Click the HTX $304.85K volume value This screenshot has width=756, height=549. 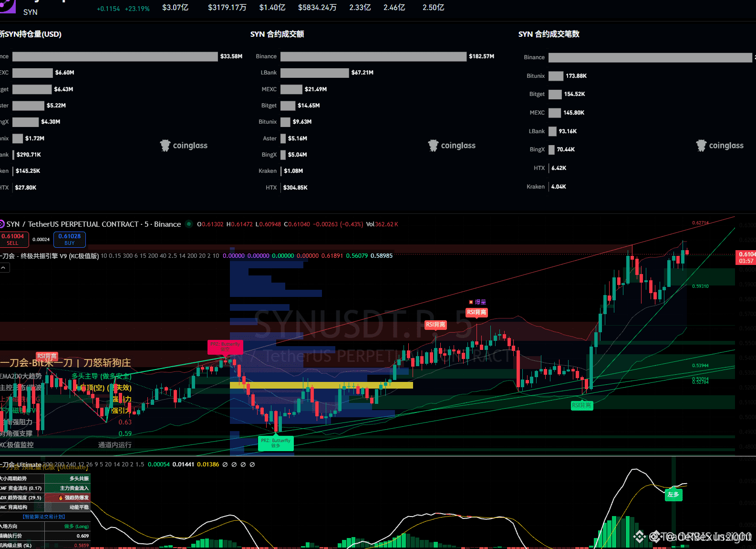pyautogui.click(x=295, y=188)
